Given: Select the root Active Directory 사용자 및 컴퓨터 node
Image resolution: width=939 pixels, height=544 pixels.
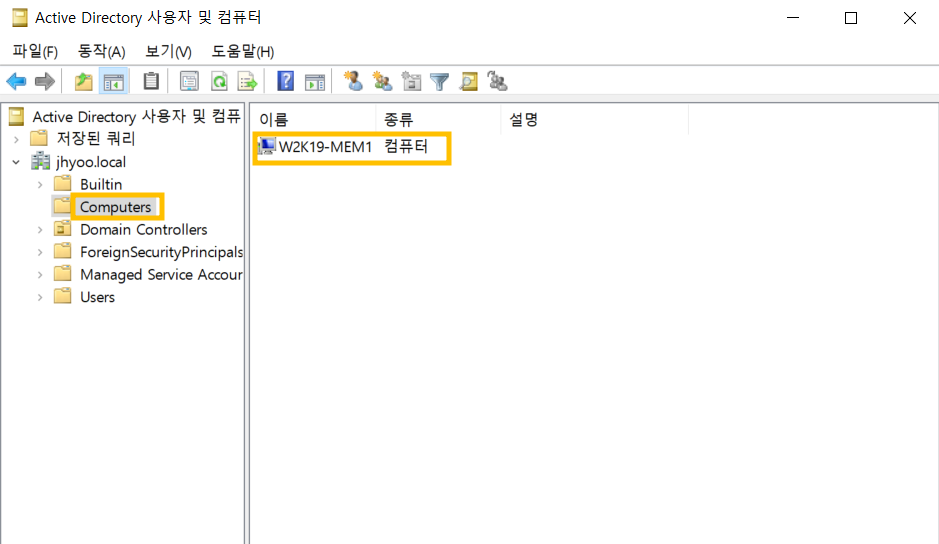Looking at the screenshot, I should [x=137, y=116].
